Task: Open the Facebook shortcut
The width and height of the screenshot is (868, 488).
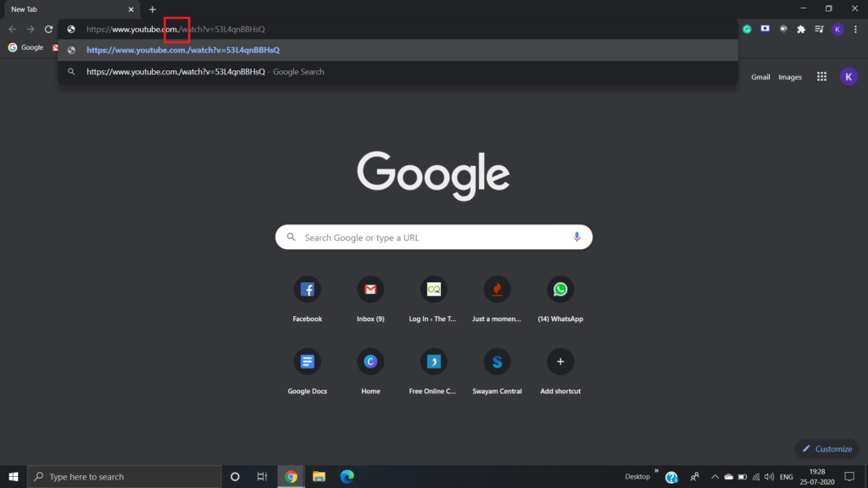Action: tap(307, 299)
